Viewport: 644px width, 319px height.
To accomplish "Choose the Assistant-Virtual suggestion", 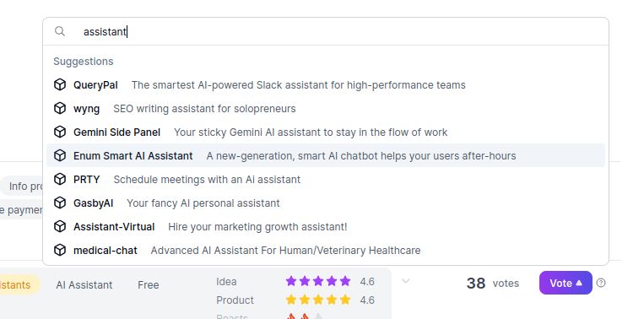I will click(325, 227).
